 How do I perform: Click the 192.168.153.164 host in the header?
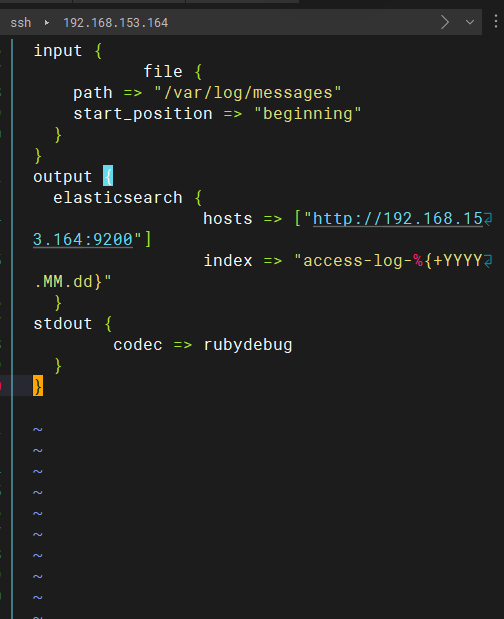[116, 23]
